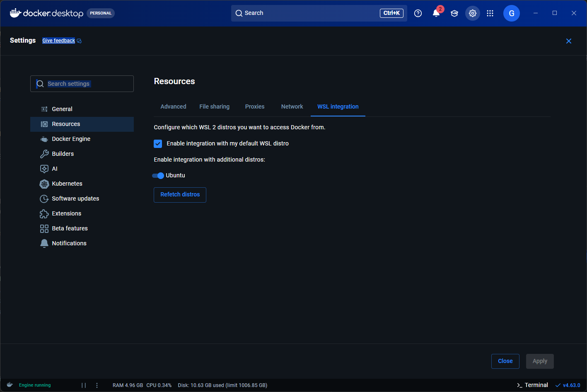
Task: Minimize the Docker Desktop window
Action: 536,13
